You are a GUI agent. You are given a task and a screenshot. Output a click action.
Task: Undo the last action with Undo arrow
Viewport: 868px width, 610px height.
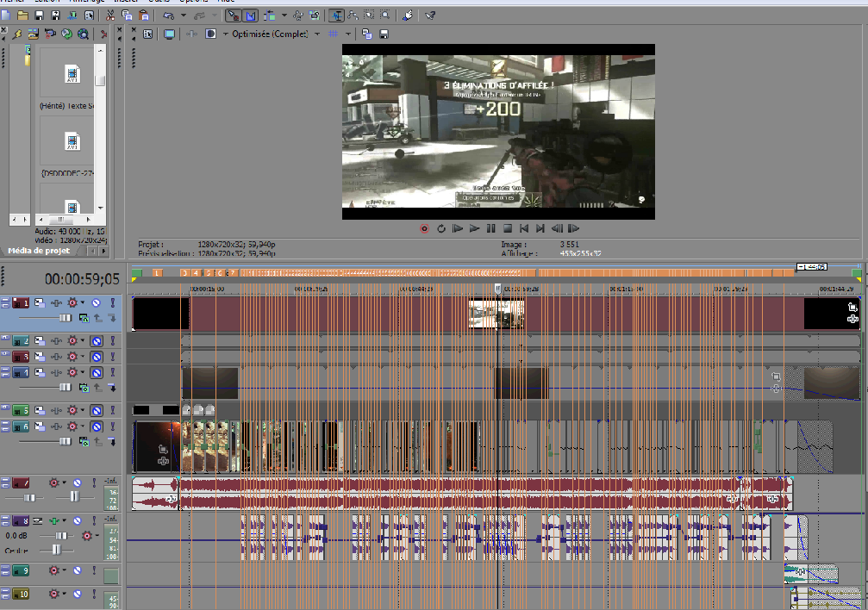(x=169, y=16)
